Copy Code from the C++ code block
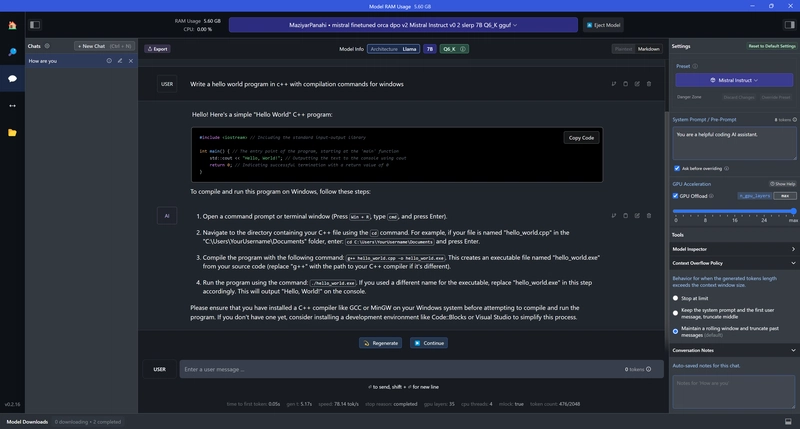Viewport: 800px width, 429px height. pos(581,138)
